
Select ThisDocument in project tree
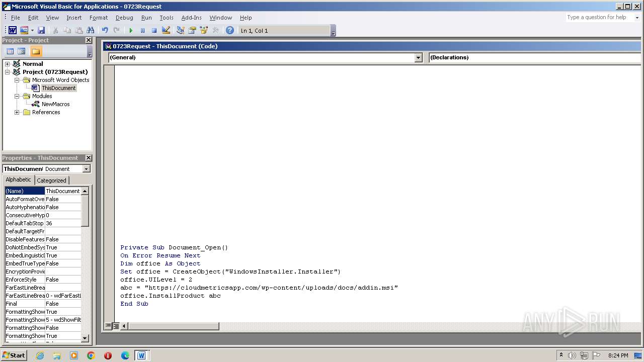point(58,88)
